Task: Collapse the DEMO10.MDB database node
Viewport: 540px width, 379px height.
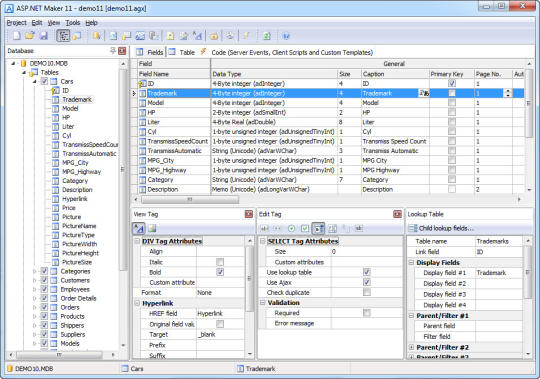Action: click(13, 63)
